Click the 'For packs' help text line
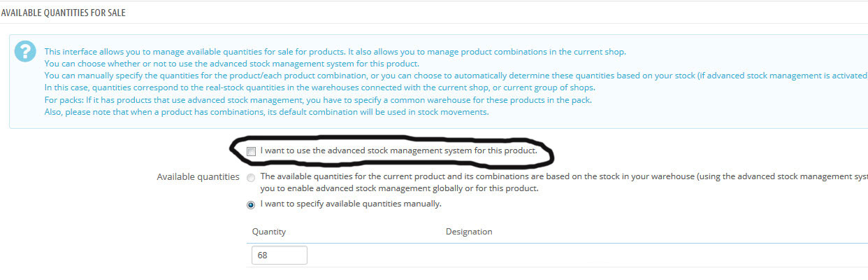868x280 pixels. pos(317,100)
